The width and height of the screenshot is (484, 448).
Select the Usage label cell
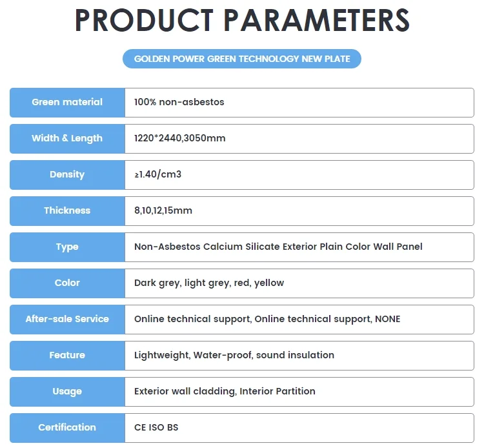(x=67, y=391)
